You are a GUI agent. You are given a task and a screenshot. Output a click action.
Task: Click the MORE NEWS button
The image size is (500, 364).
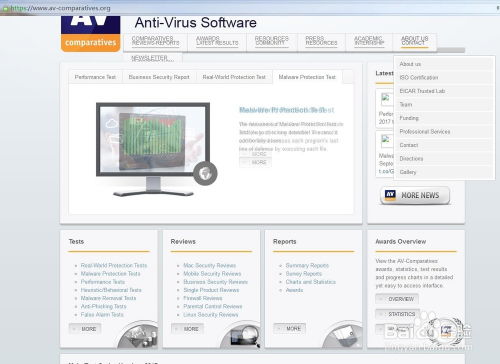415,195
